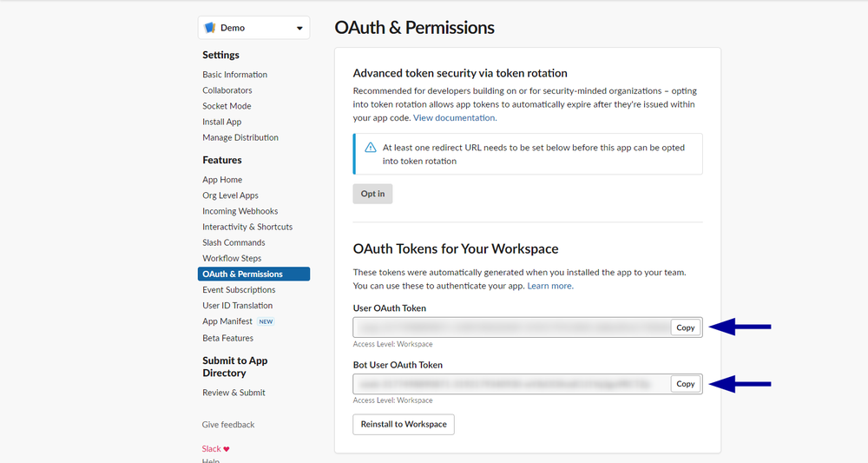Click the Learn more link

coord(549,286)
